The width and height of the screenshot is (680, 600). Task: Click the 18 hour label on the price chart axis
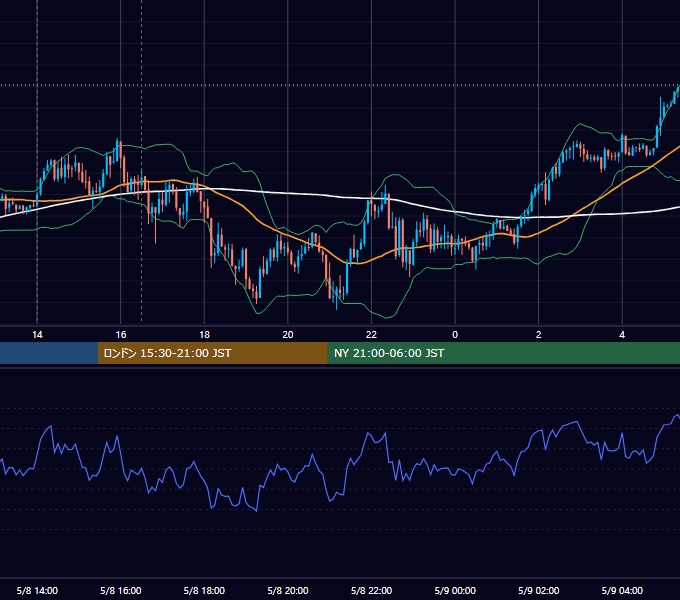click(x=204, y=335)
